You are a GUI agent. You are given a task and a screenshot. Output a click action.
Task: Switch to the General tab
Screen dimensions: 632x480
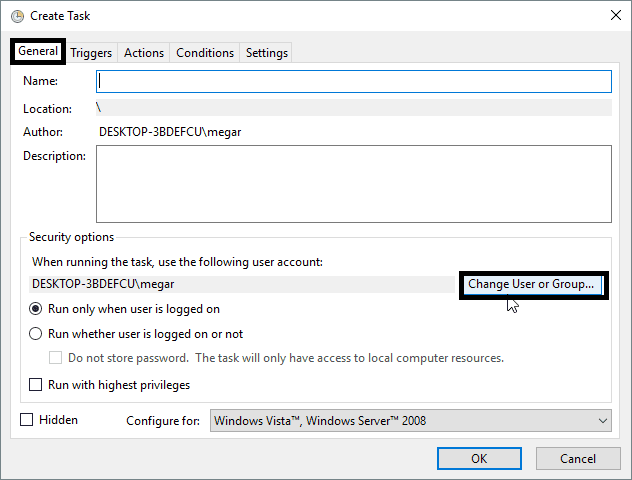pyautogui.click(x=38, y=52)
